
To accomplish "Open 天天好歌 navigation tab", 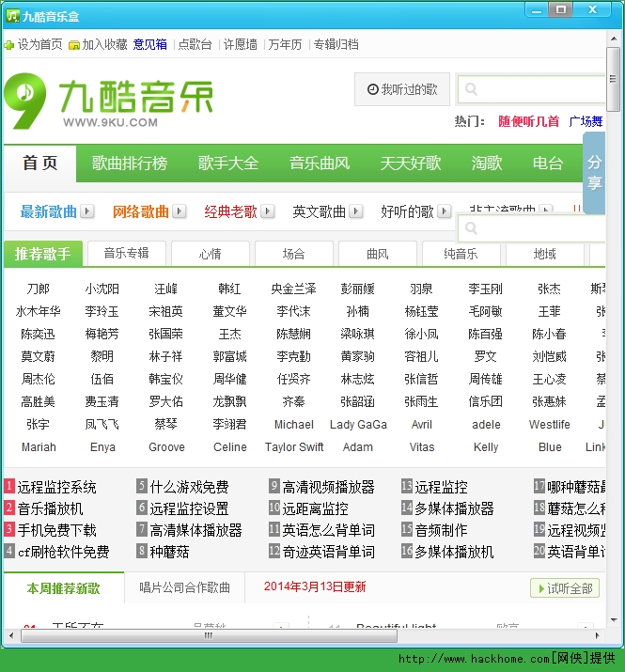I will [x=410, y=164].
